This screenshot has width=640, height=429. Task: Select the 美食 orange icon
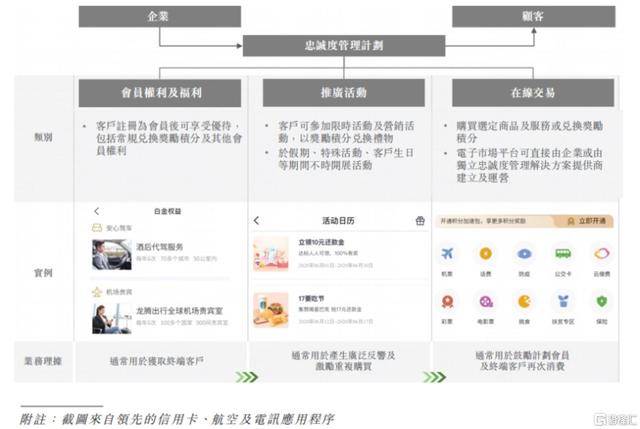524,300
